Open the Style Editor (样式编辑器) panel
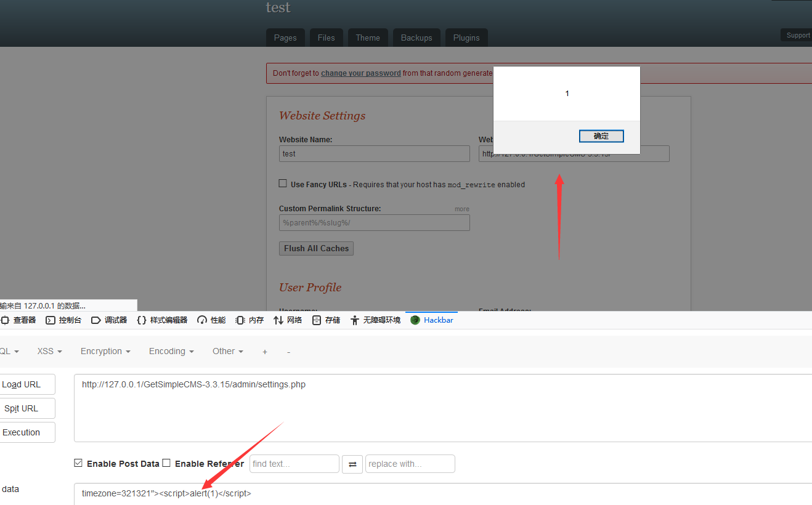This screenshot has width=812, height=505. (x=162, y=320)
